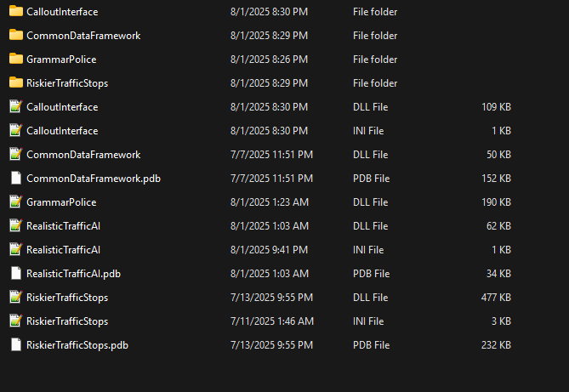
Task: Click the RiskierTrafficStops.pdb file icon
Action: pyautogui.click(x=15, y=345)
